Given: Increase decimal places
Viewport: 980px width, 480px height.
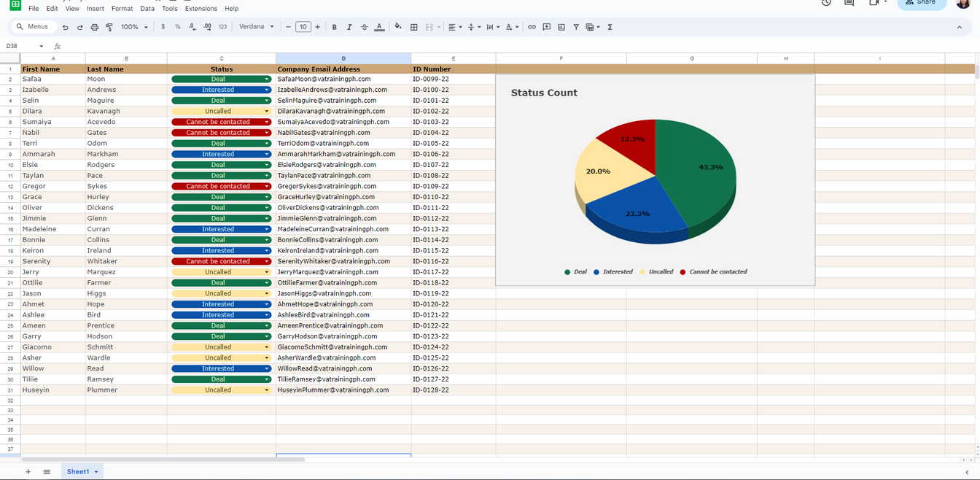Looking at the screenshot, I should tap(208, 27).
